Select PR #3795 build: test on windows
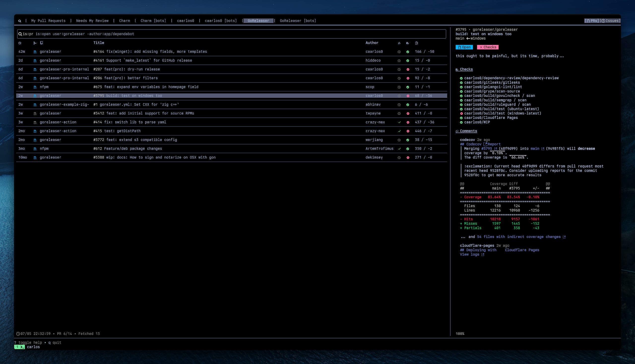 tap(231, 96)
